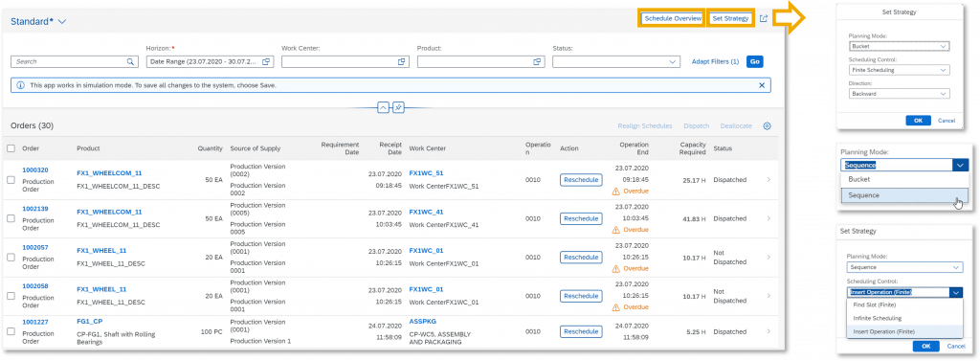Open the Horizon date range value help icon
Image resolution: width=980 pixels, height=361 pixels.
(266, 62)
